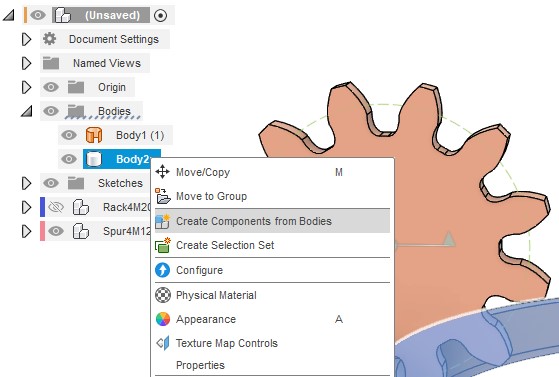The image size is (559, 377).
Task: Expand the Named Views folder
Action: click(26, 63)
